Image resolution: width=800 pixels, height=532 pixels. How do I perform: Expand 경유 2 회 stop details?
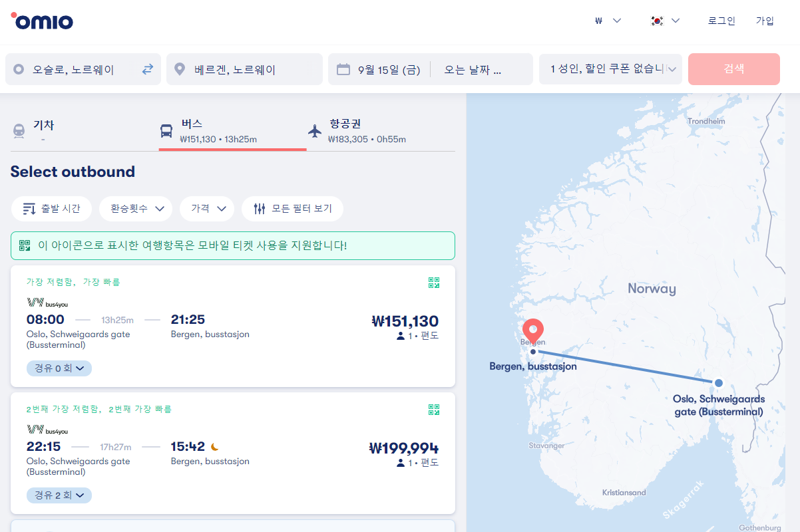(x=59, y=495)
